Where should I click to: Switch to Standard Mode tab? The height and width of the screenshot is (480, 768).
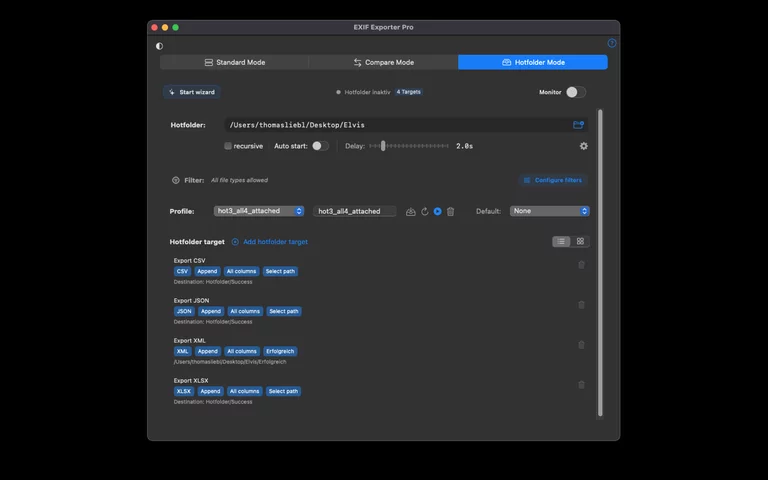235,62
